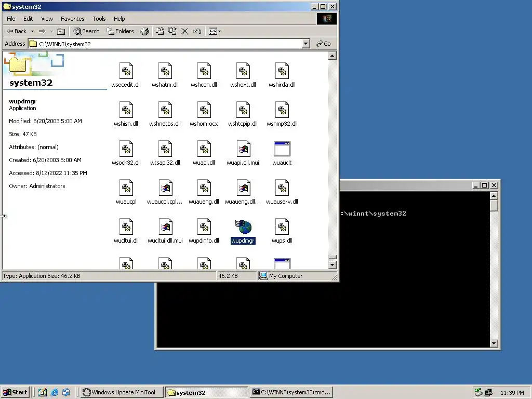Launch Outlook Express from quick launch
Viewport: 532px width, 399px height.
coord(66,392)
